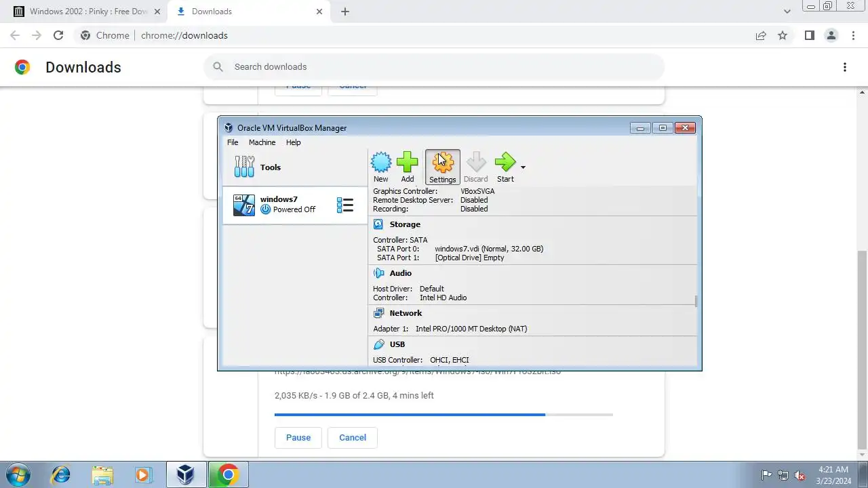868x488 pixels.
Task: Cancel the Win7 ISO download
Action: click(353, 437)
